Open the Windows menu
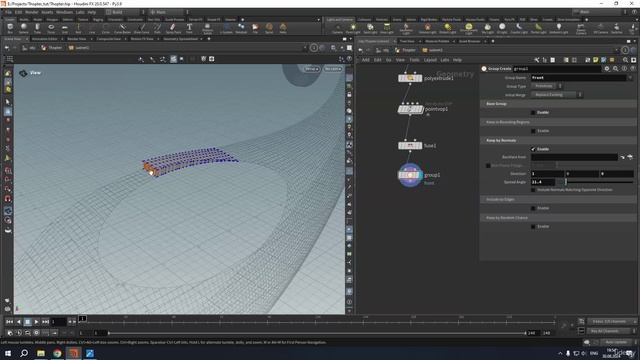Viewport: 640px width, 360px height. click(x=64, y=12)
